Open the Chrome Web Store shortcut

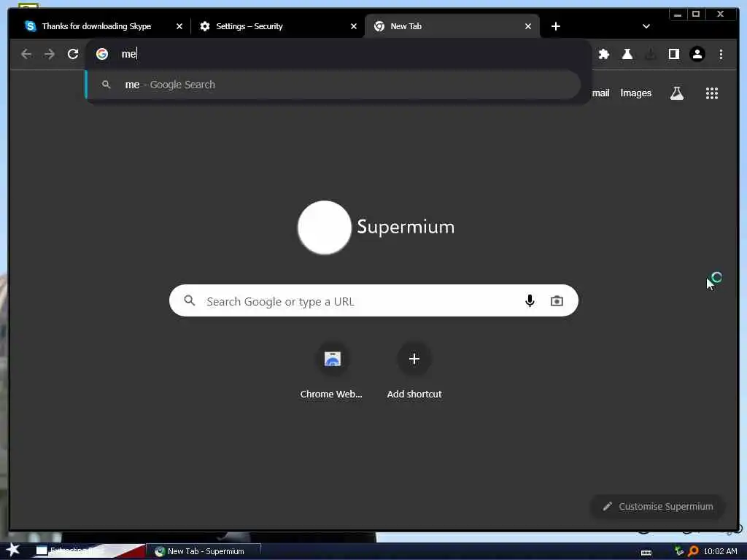tap(332, 371)
